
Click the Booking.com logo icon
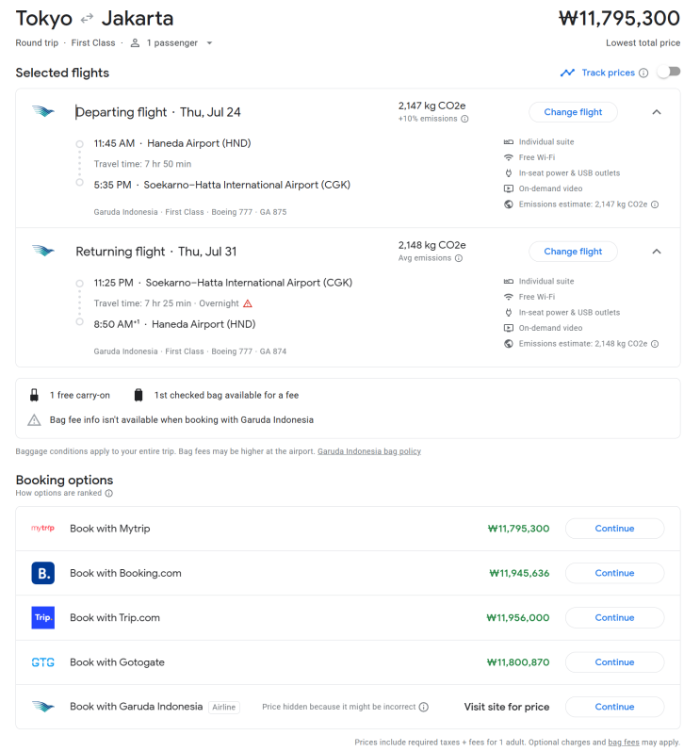(x=42, y=573)
